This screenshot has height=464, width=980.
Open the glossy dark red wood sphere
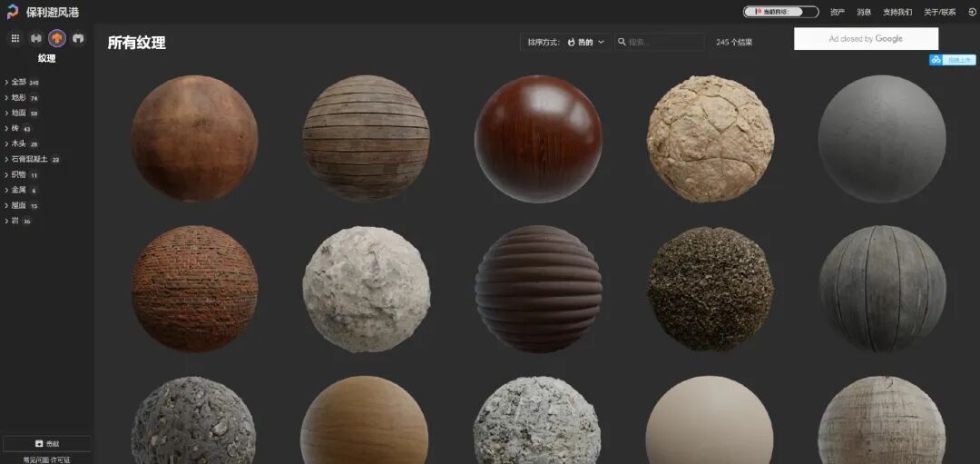538,139
